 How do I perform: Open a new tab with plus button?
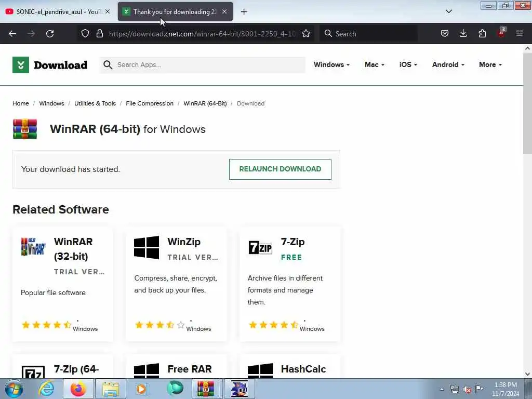click(244, 12)
